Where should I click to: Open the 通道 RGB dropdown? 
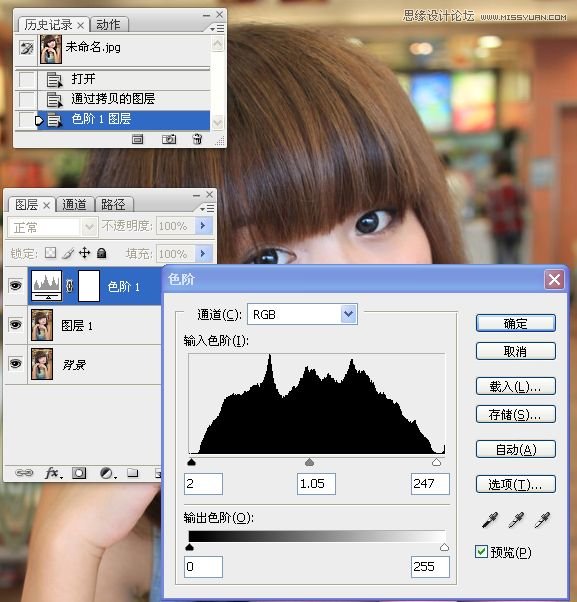tap(302, 314)
